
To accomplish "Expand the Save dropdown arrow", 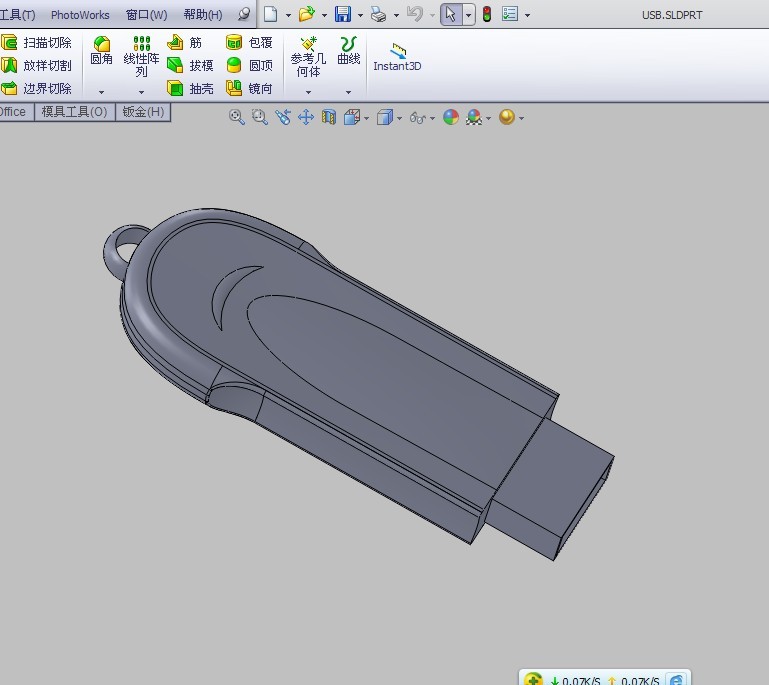I will click(360, 15).
